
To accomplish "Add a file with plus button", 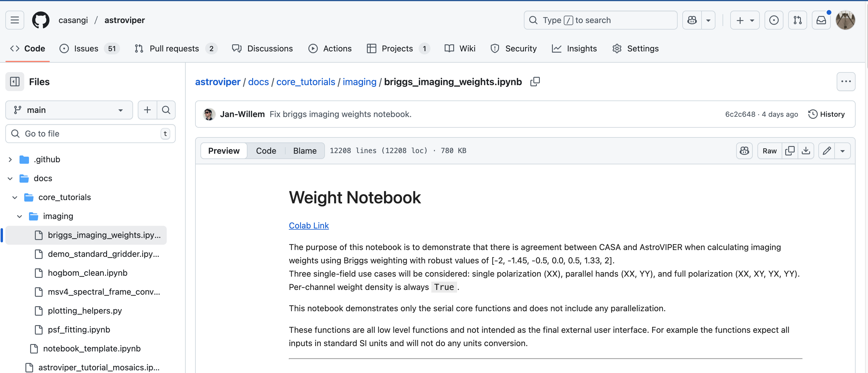I will point(147,110).
